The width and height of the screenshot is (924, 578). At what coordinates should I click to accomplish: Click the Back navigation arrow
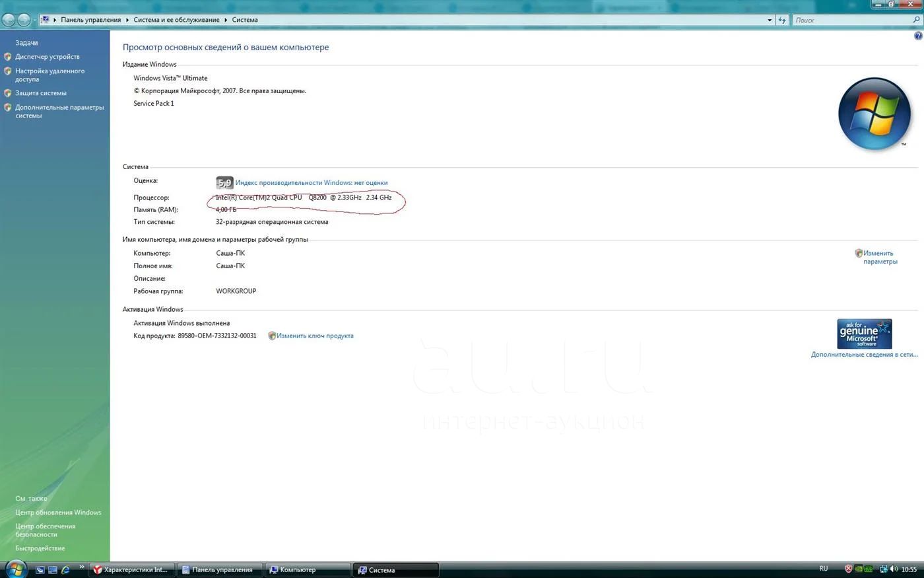[9, 20]
